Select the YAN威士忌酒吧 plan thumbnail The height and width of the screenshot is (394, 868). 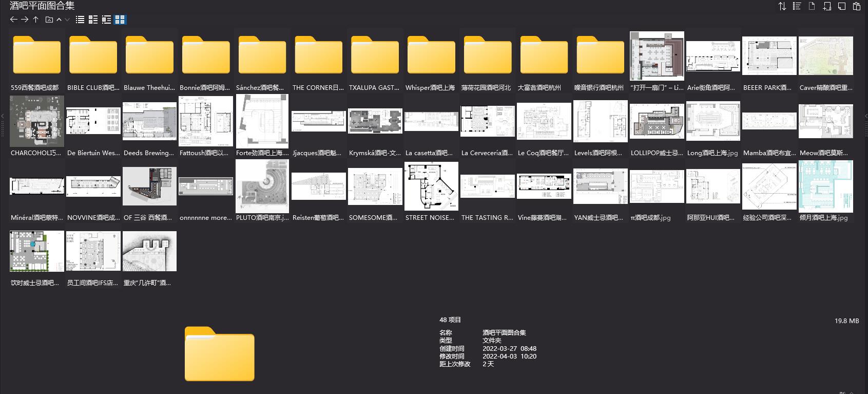(x=601, y=186)
